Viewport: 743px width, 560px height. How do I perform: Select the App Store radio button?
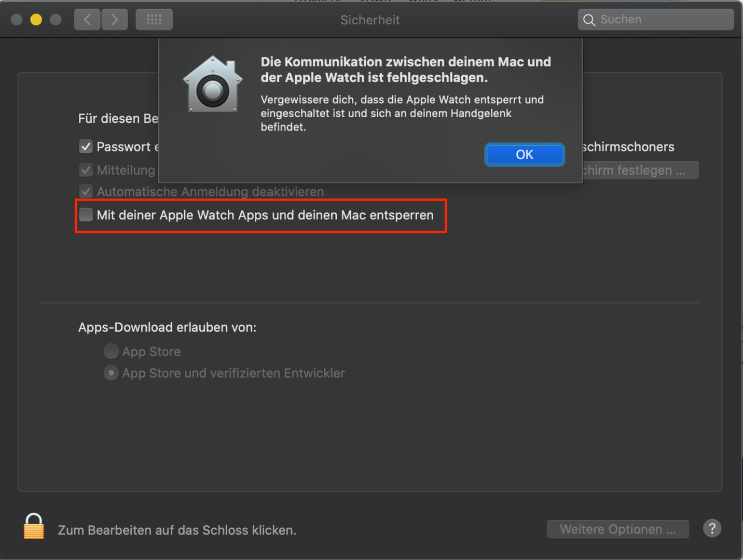111,352
